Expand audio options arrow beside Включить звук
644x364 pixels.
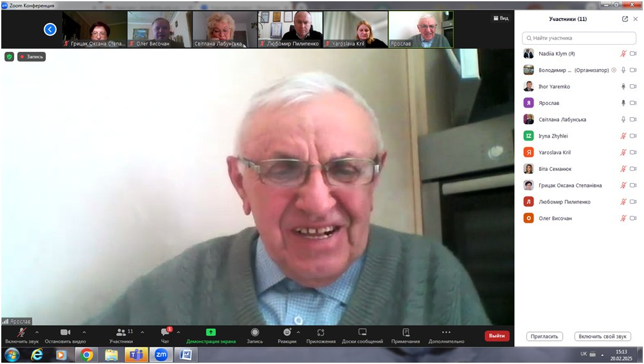pos(36,332)
